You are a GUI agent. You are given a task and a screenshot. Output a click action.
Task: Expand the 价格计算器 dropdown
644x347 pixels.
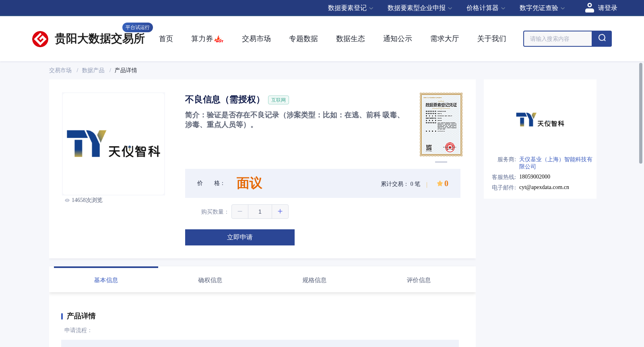(x=486, y=8)
